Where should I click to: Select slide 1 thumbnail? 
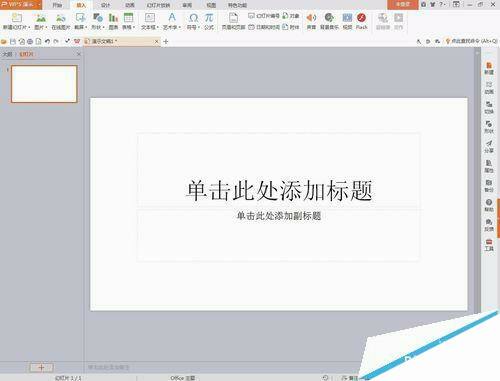tap(44, 84)
